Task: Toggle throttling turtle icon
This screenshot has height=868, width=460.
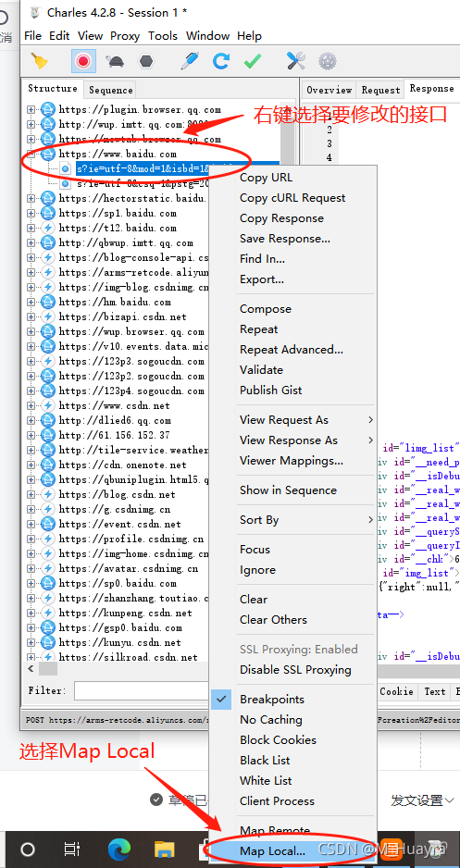Action: [115, 61]
